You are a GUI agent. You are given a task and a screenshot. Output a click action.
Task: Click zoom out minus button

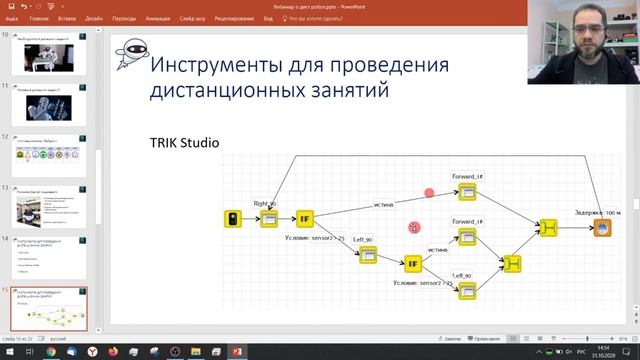(x=564, y=339)
